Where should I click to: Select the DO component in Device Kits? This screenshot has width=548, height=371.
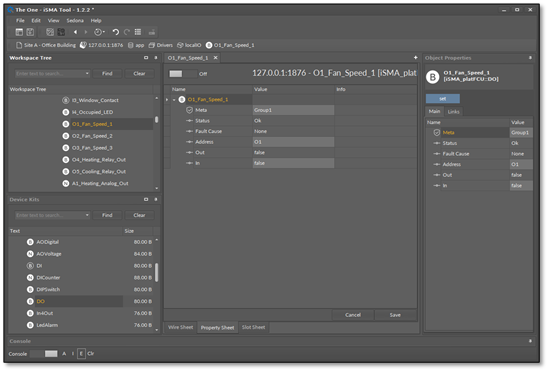pyautogui.click(x=41, y=301)
